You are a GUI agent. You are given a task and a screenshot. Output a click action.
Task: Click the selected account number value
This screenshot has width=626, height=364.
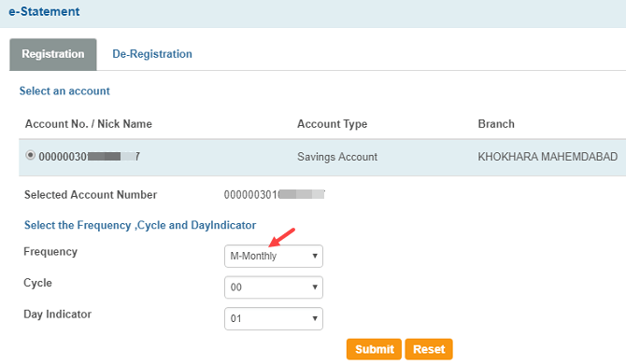pos(275,194)
